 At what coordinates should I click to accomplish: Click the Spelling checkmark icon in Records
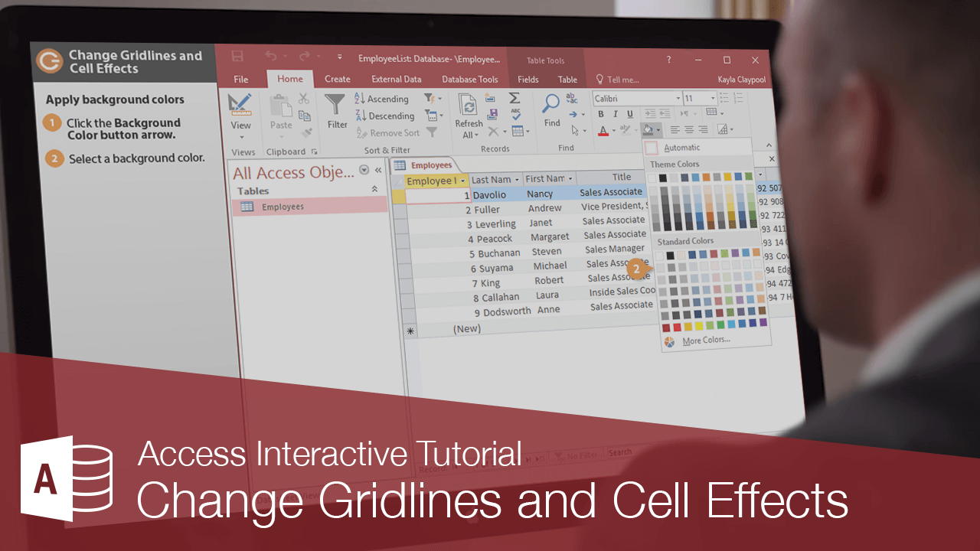coord(516,113)
